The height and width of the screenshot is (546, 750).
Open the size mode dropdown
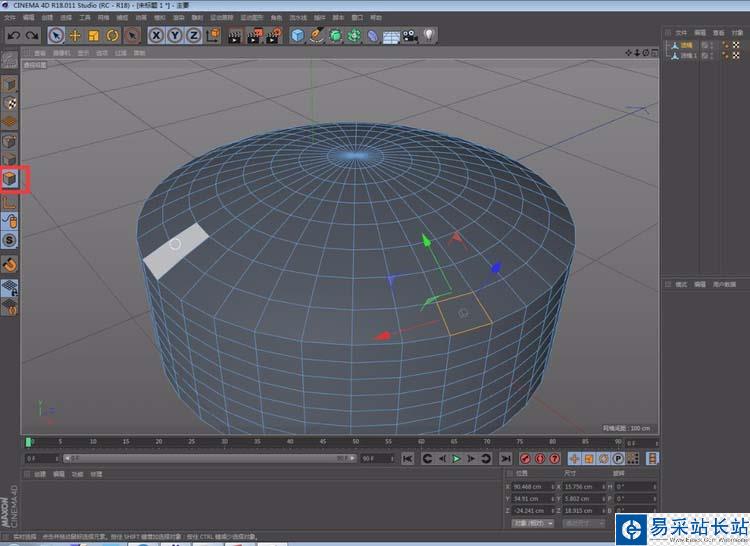point(583,523)
